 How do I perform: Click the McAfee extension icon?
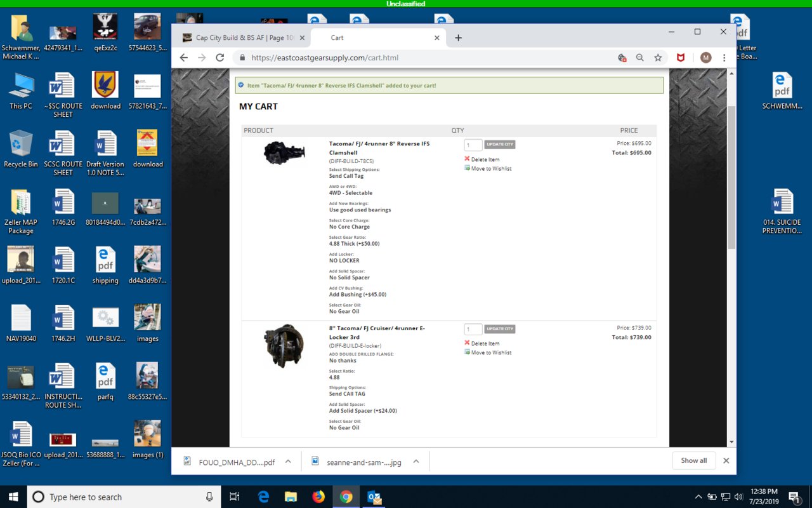[681, 58]
